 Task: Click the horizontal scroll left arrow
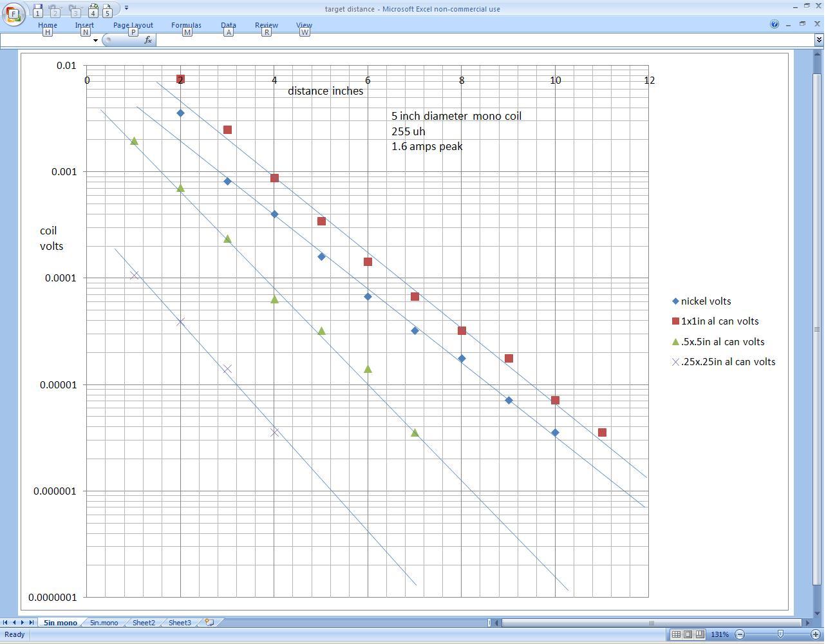click(x=497, y=623)
